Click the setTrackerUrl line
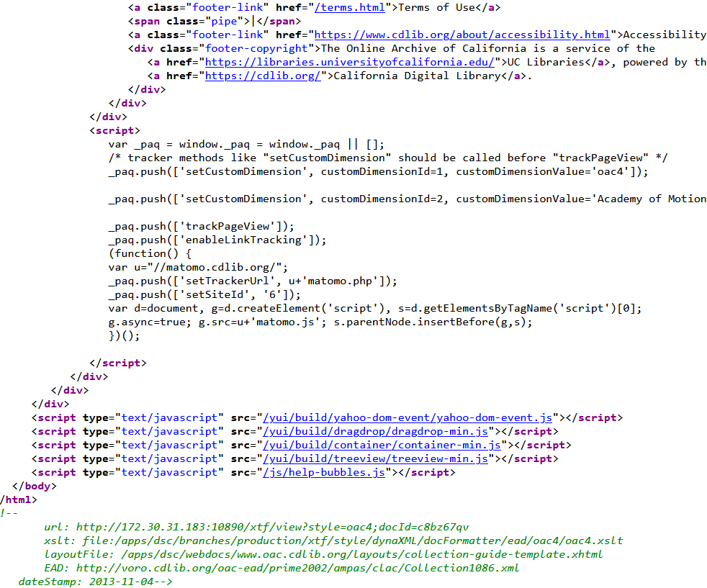 pos(253,281)
